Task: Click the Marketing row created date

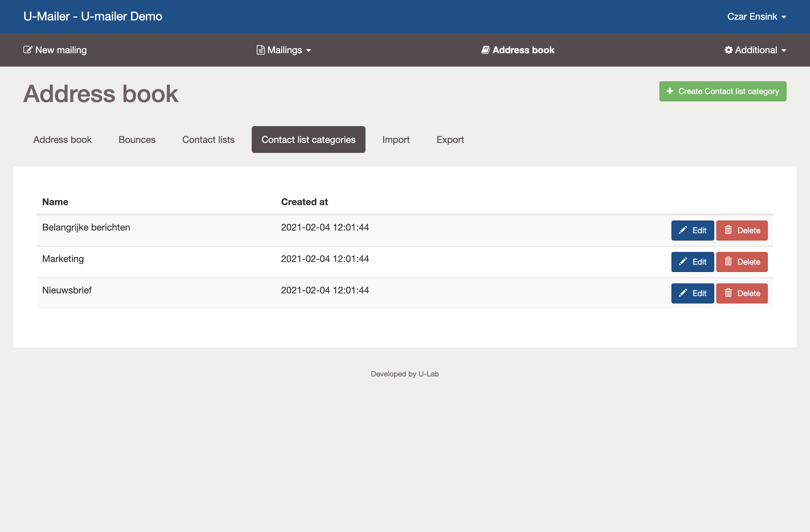Action: 325,259
